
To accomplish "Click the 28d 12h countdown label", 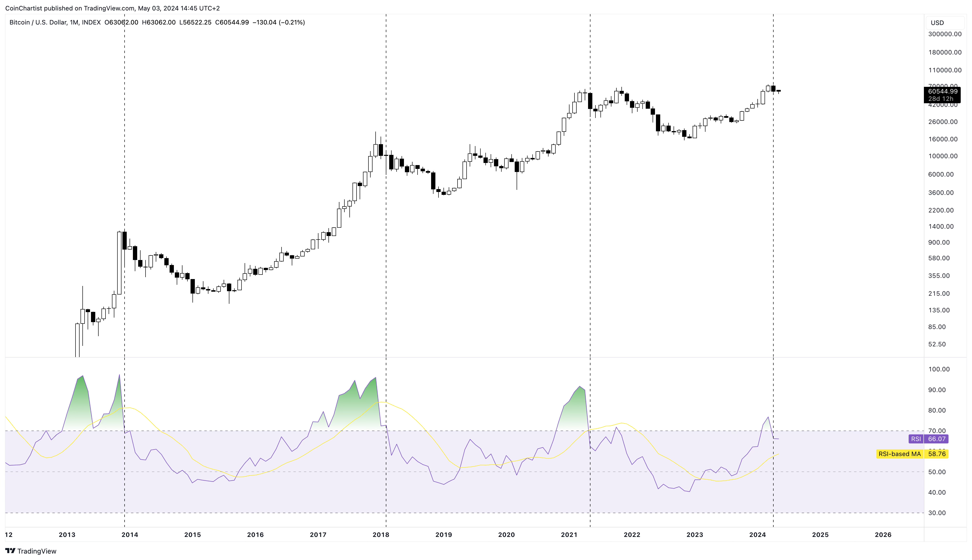I will (x=940, y=99).
